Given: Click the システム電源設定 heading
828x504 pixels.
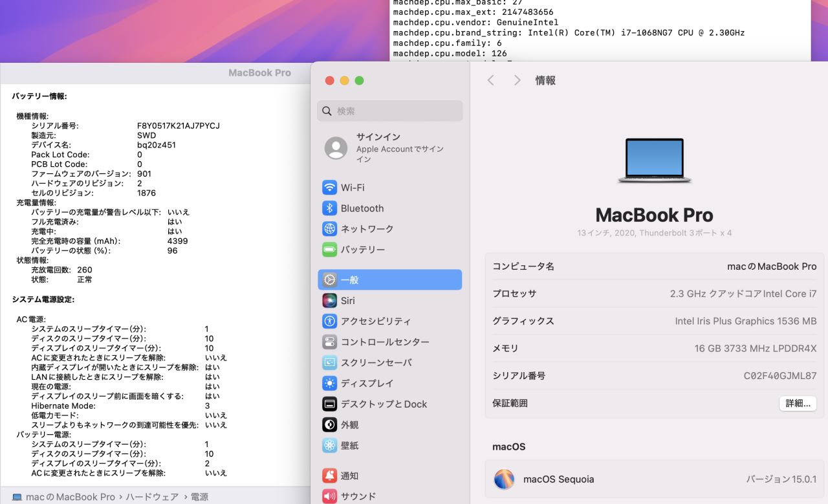Looking at the screenshot, I should 43,300.
